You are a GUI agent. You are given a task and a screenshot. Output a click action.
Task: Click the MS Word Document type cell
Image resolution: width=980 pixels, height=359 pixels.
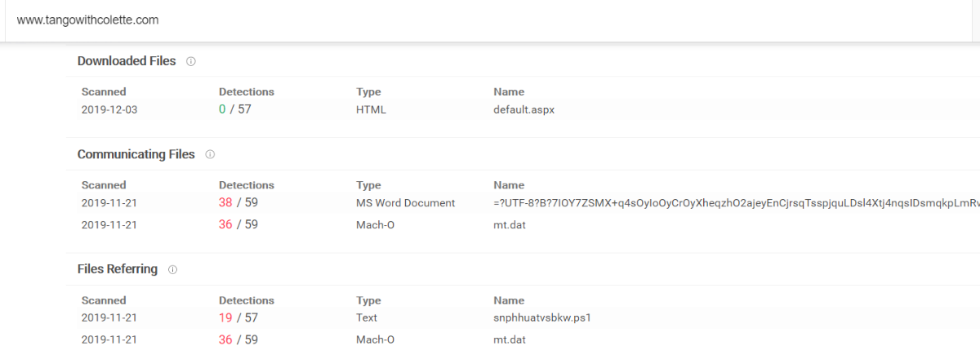pyautogui.click(x=405, y=202)
